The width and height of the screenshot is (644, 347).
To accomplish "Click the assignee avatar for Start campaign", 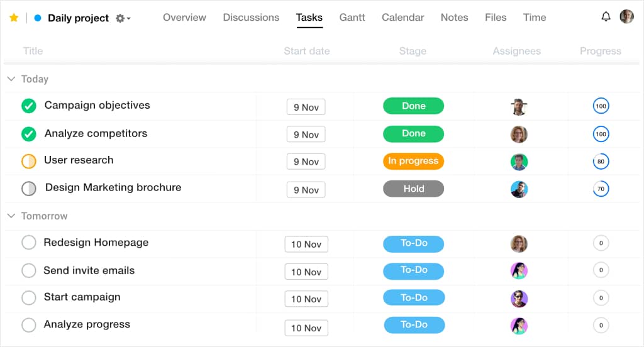I will click(x=518, y=298).
